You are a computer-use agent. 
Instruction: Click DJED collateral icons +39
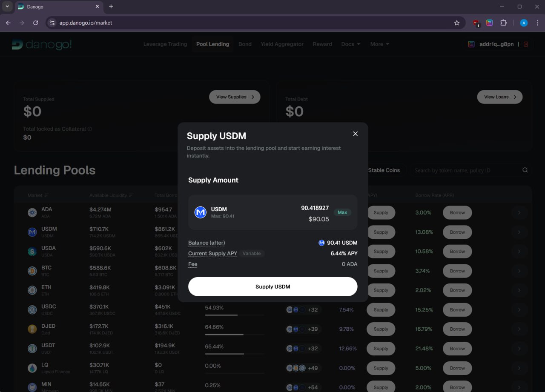point(303,329)
